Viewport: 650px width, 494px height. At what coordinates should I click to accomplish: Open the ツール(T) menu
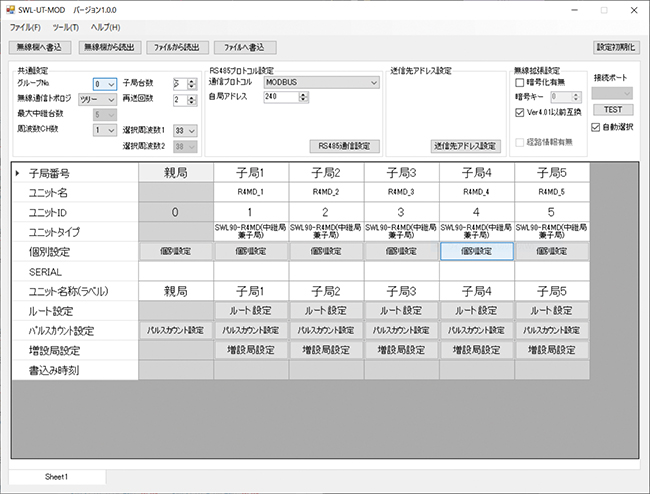[x=65, y=28]
